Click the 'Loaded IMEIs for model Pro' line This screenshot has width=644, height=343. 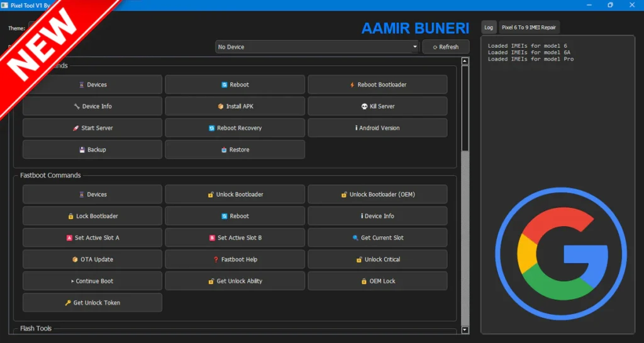531,59
